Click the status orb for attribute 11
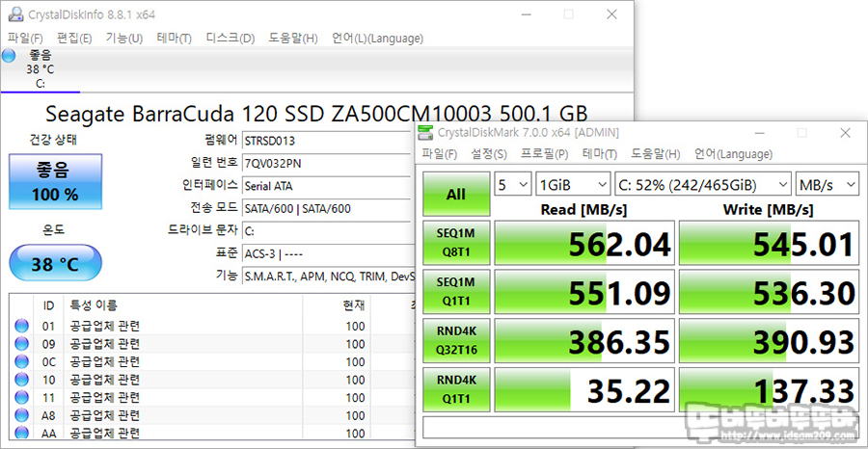Viewport: 868px width, 449px height. [21, 397]
